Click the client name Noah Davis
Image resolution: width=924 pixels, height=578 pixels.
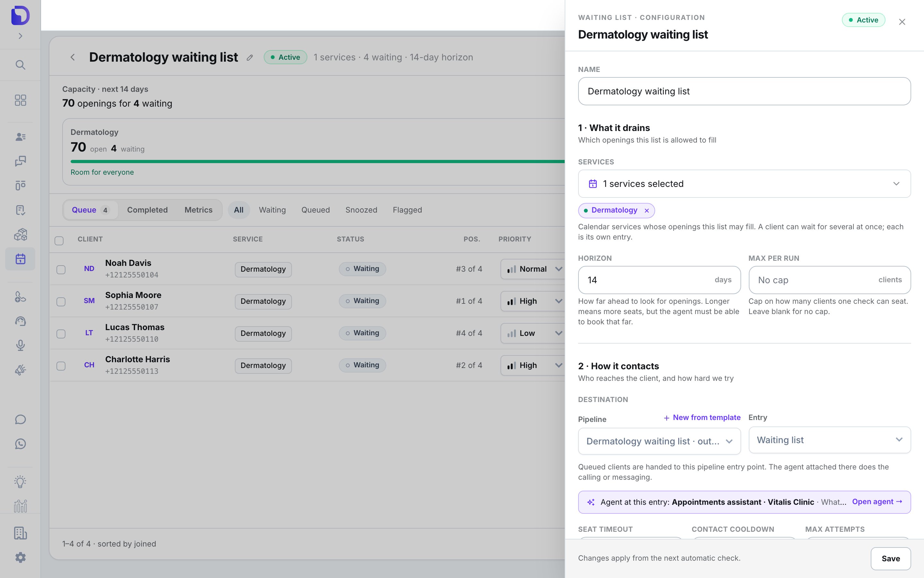[128, 263]
